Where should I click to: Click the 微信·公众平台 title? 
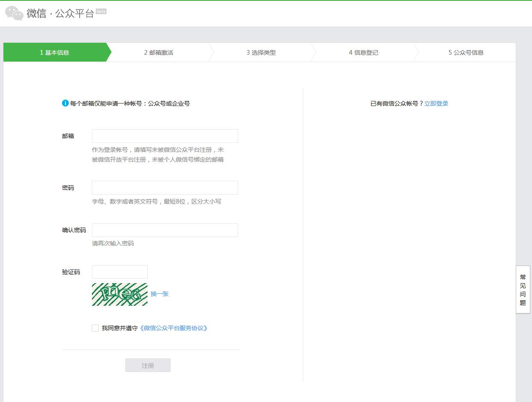[x=60, y=13]
